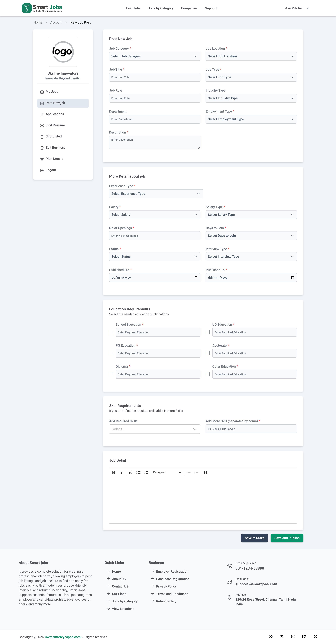Check the School Education checkbox

click(111, 332)
